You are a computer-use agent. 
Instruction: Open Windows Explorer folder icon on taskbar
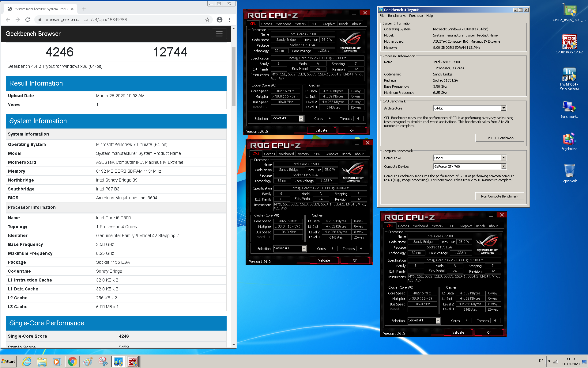(42, 362)
